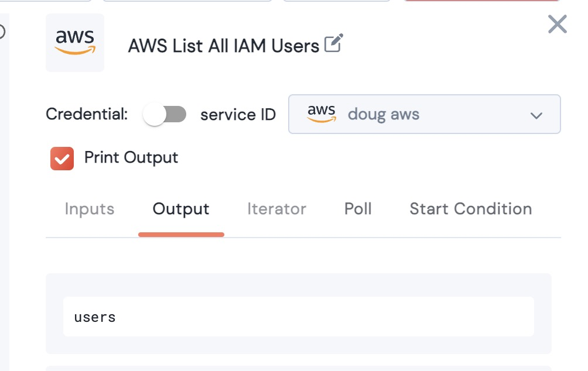The width and height of the screenshot is (588, 371).
Task: Click the Print Output label text
Action: [131, 157]
